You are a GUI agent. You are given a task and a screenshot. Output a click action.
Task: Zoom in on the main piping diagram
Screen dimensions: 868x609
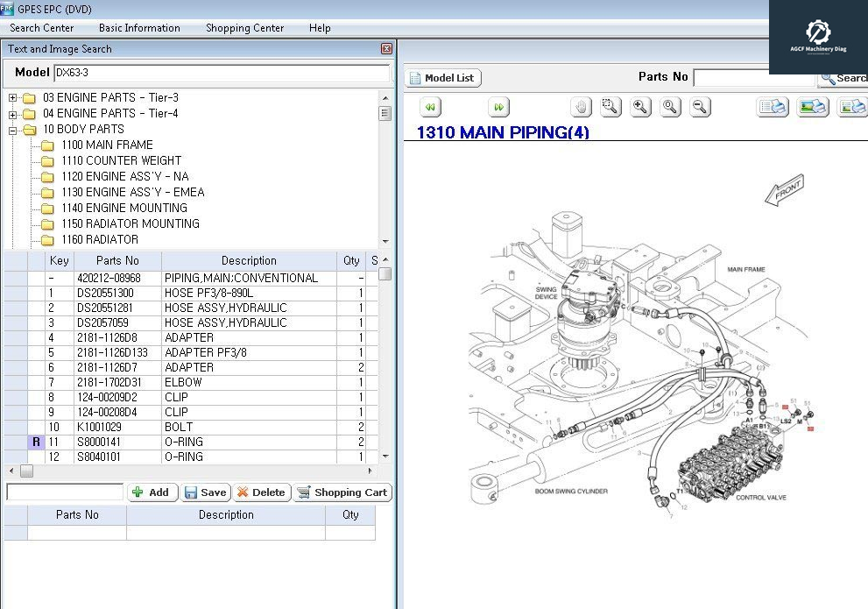pyautogui.click(x=642, y=107)
